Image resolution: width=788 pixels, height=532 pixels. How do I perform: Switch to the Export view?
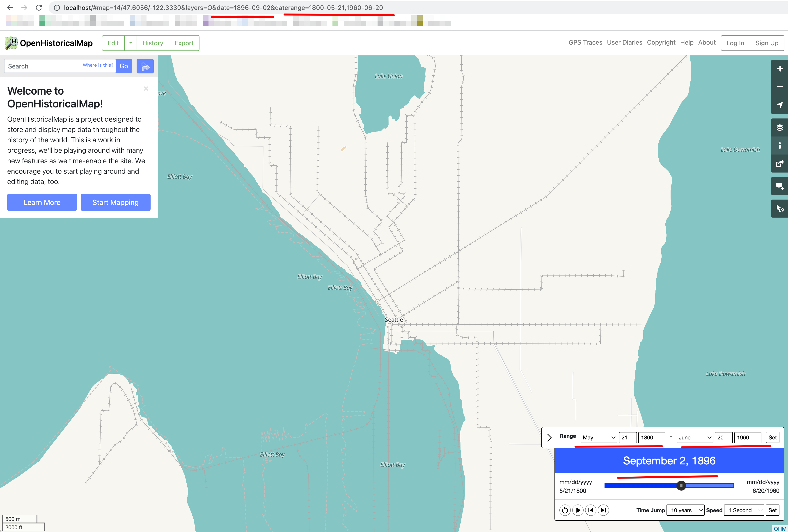pyautogui.click(x=184, y=43)
